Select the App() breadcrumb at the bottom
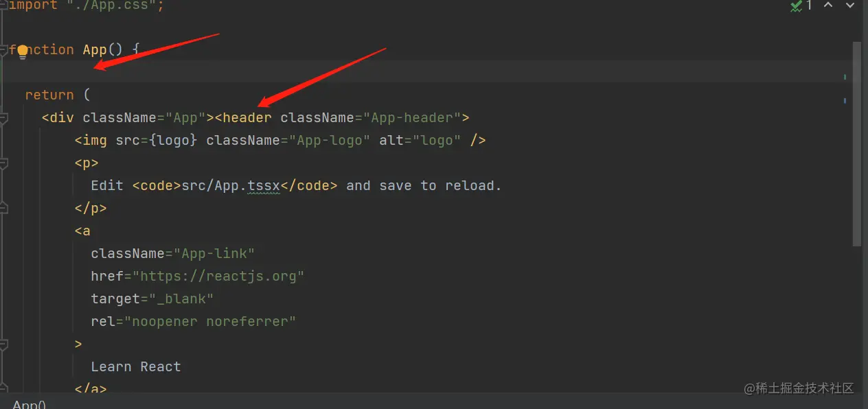This screenshot has width=868, height=409. (x=29, y=404)
